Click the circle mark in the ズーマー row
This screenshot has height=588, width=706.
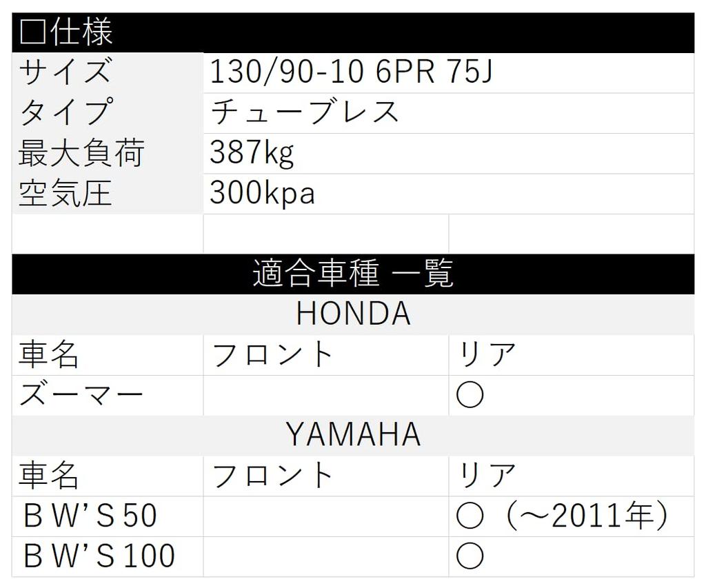pos(470,395)
